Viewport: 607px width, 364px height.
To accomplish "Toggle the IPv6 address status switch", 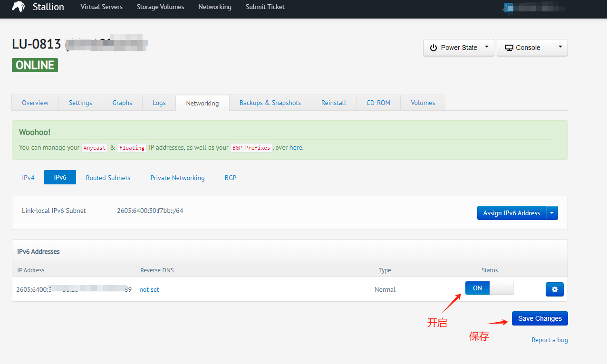I will click(x=489, y=288).
